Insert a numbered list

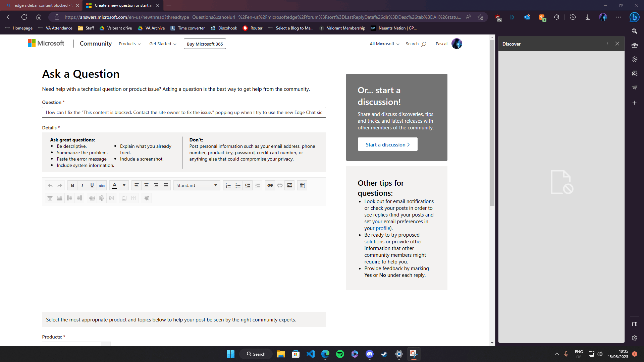coord(228,185)
